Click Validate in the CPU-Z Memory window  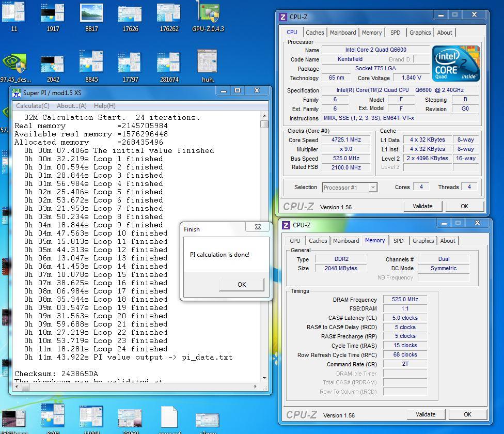click(426, 414)
